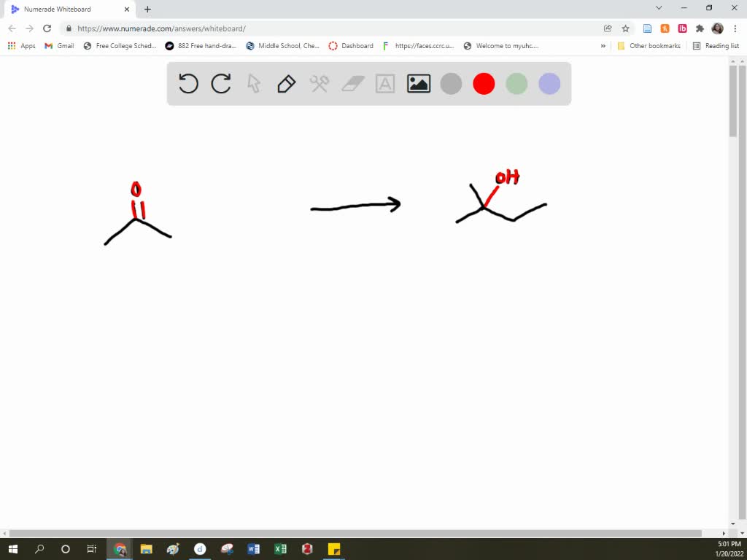Open the Other bookmarks folder

(649, 45)
